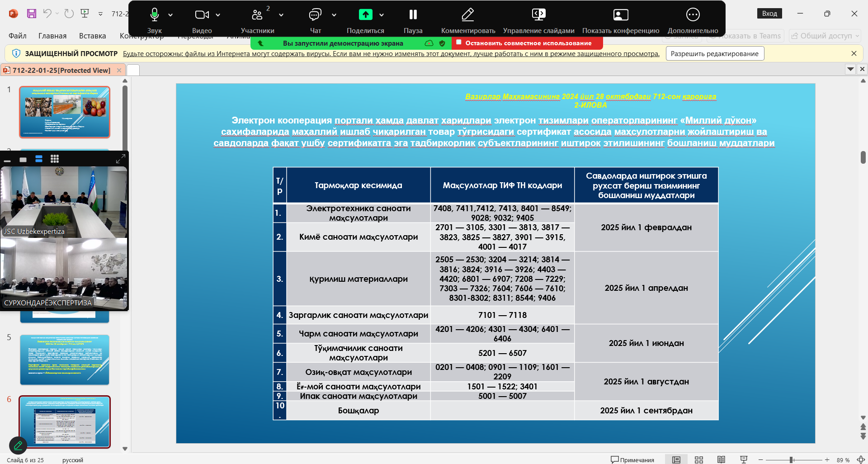
Task: Expand the Zoom video panel to fullscreen
Action: click(x=120, y=159)
